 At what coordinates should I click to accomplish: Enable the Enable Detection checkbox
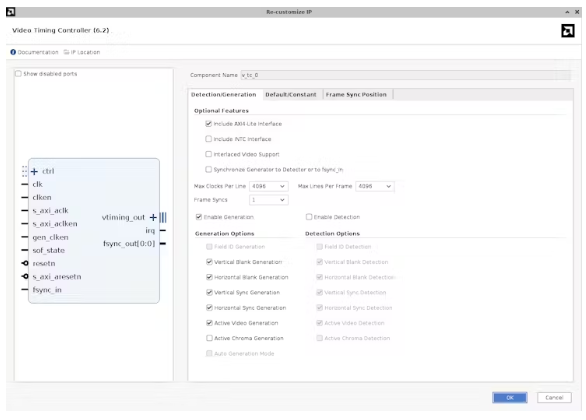[309, 217]
